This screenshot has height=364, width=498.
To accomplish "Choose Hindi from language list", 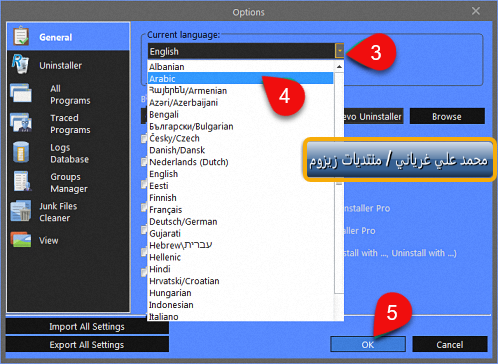I will [x=240, y=269].
